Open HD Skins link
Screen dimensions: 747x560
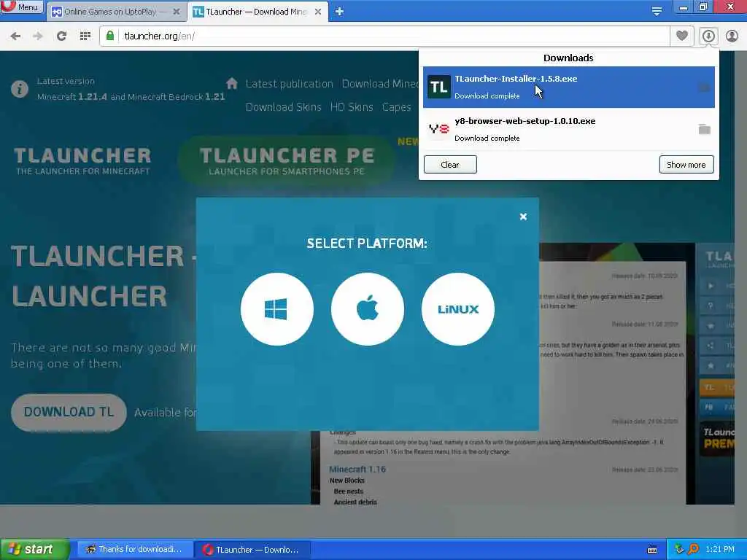pyautogui.click(x=352, y=107)
